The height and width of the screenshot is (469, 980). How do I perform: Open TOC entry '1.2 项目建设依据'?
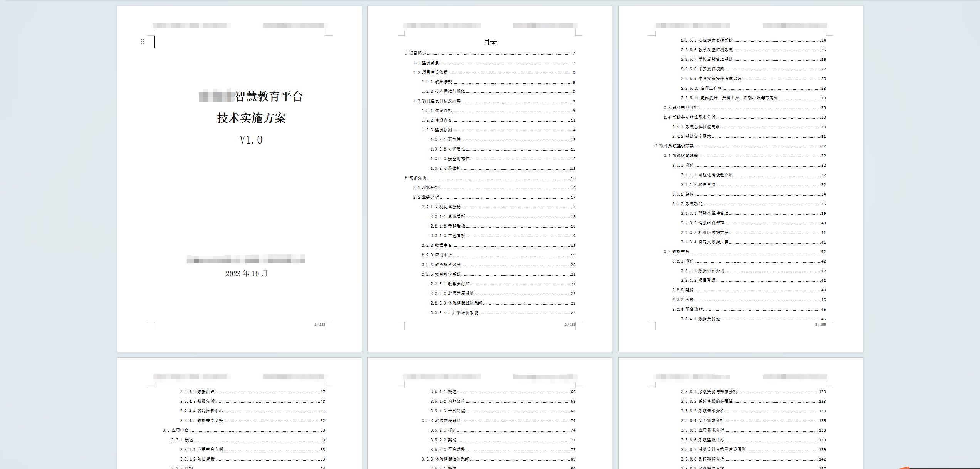click(494, 73)
